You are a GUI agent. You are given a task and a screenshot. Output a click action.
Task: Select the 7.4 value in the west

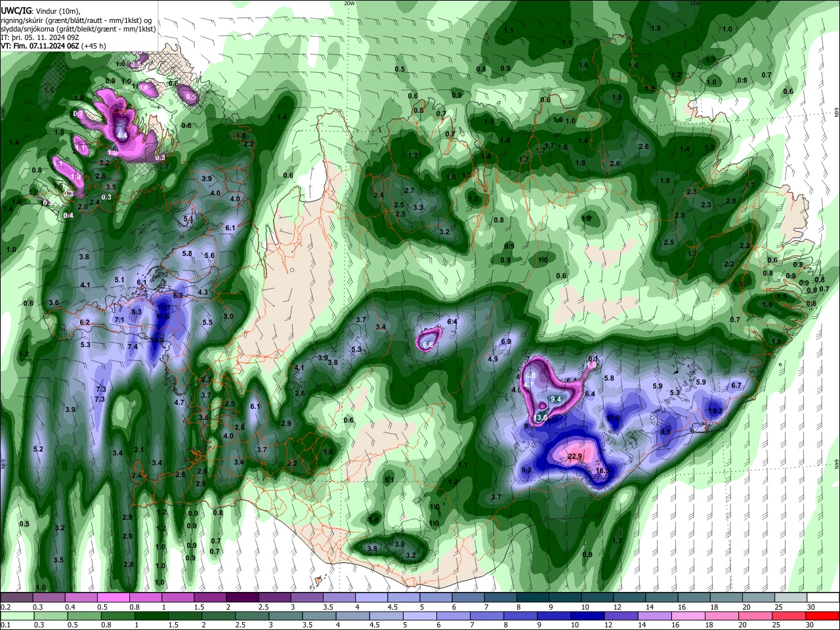133,346
